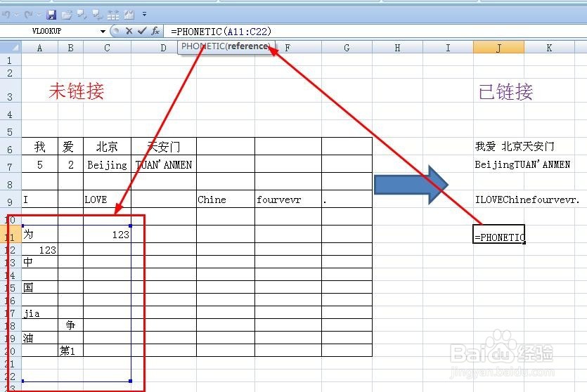This screenshot has width=587, height=392.
Task: Select column B header
Action: click(x=70, y=48)
